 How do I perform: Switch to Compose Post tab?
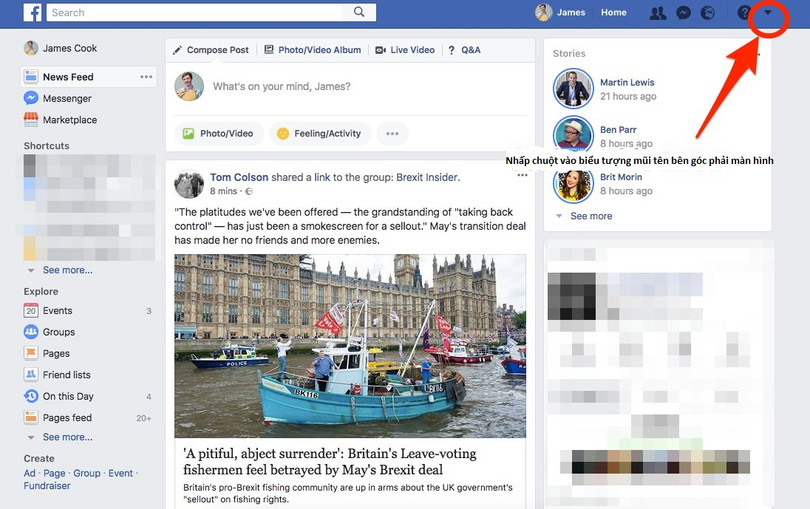pos(211,50)
